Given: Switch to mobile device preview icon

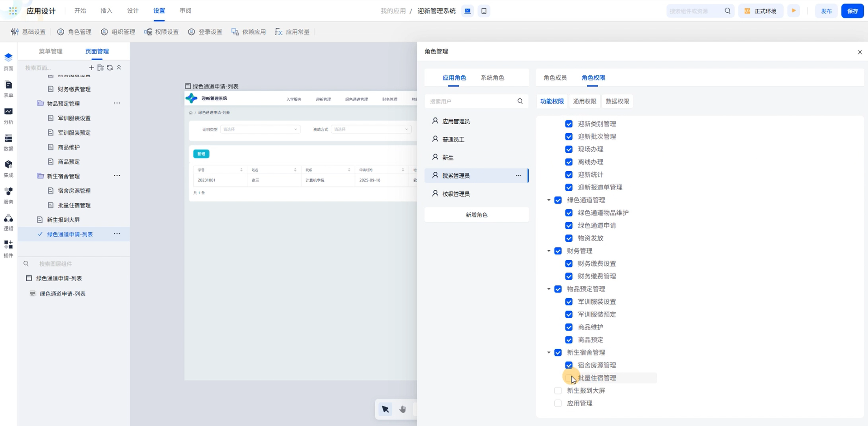Looking at the screenshot, I should pyautogui.click(x=484, y=11).
